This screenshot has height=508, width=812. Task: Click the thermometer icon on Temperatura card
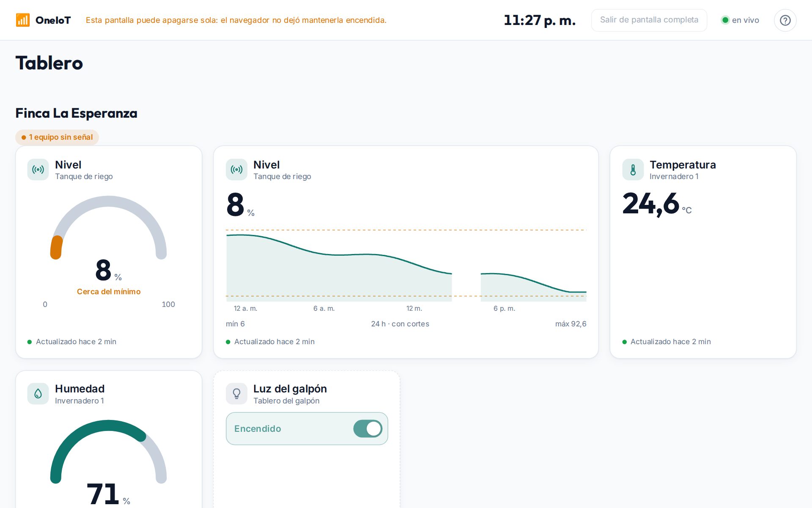pos(633,170)
